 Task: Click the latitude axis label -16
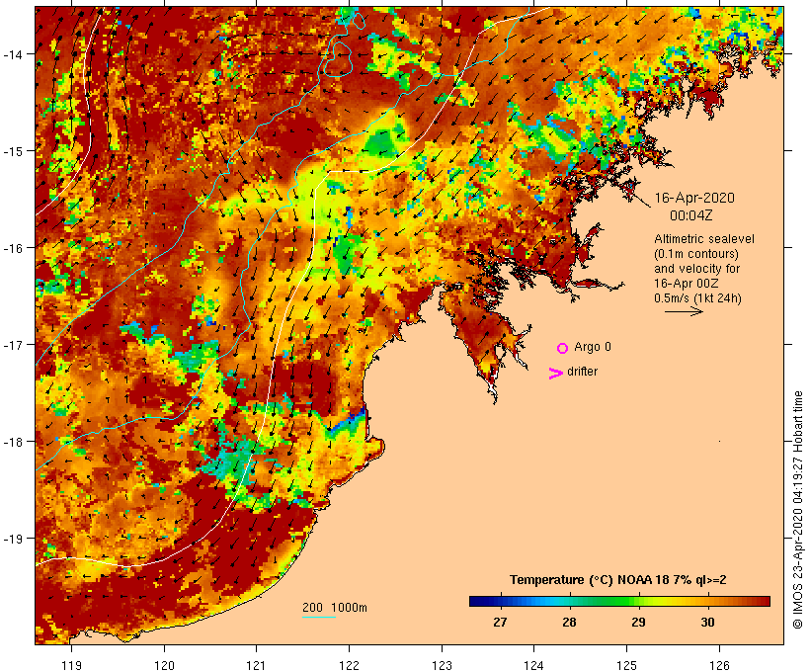pos(13,248)
